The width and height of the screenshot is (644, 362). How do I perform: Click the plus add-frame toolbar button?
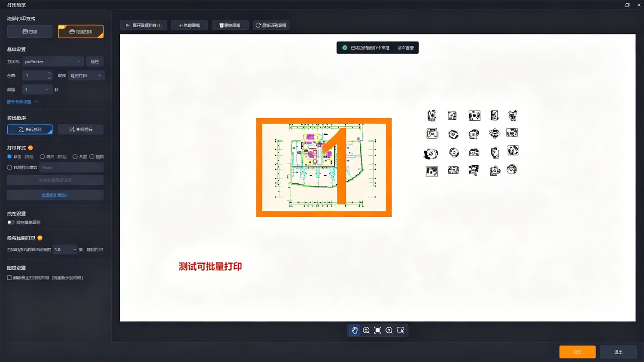click(x=189, y=25)
